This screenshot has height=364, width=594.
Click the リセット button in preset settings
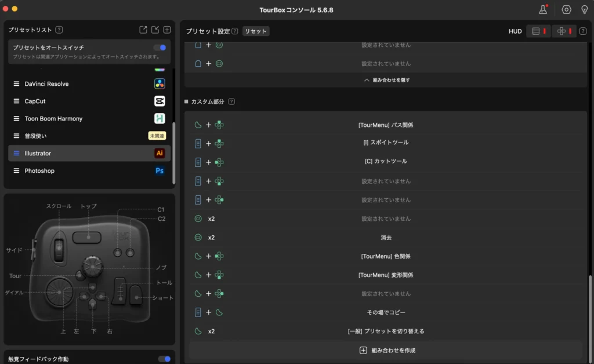[x=255, y=31]
